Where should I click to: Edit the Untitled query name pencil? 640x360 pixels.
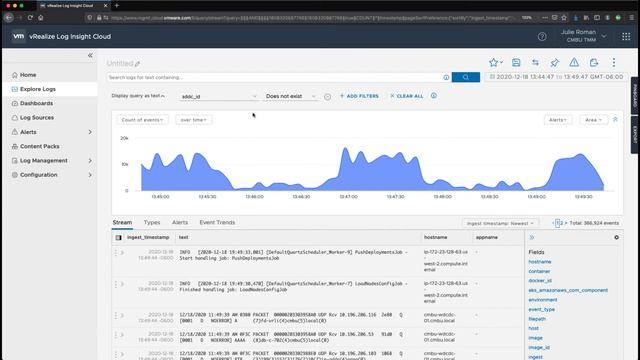[x=138, y=64]
